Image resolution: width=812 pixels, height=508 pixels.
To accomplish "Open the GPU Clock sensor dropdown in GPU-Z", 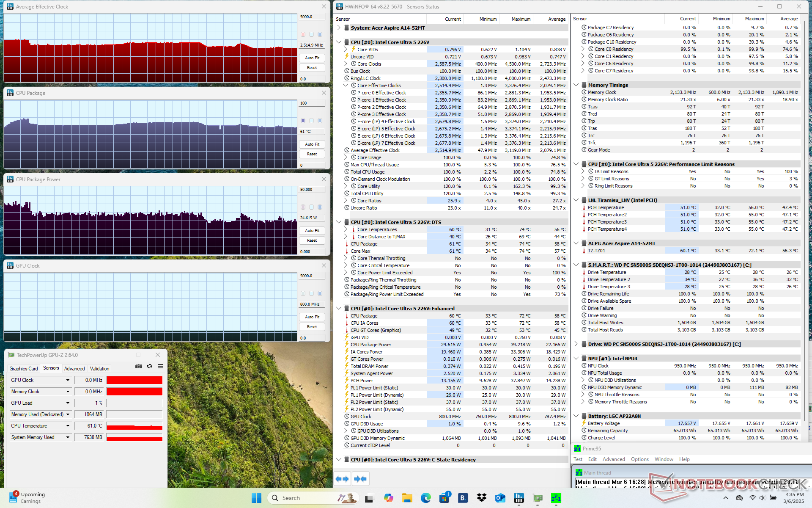I will (x=68, y=380).
